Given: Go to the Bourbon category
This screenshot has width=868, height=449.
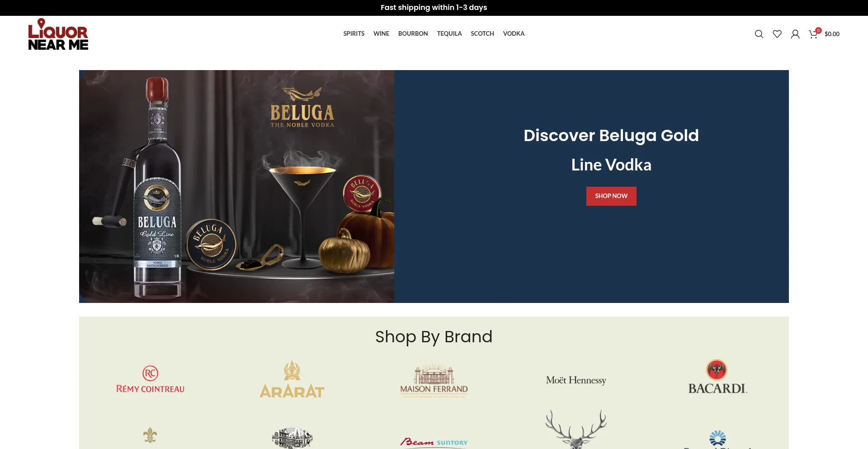Looking at the screenshot, I should (x=413, y=34).
